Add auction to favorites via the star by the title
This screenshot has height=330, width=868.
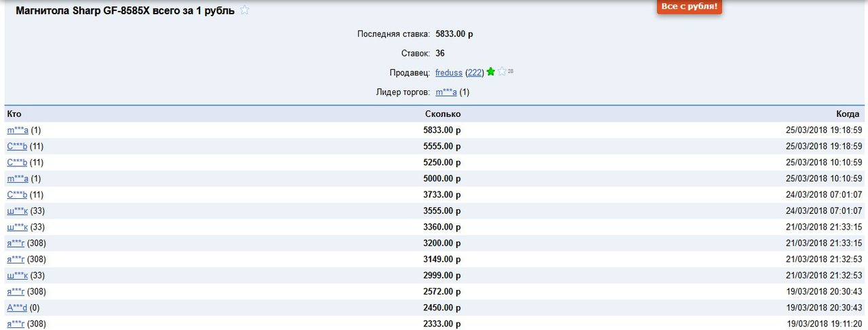pos(245,10)
